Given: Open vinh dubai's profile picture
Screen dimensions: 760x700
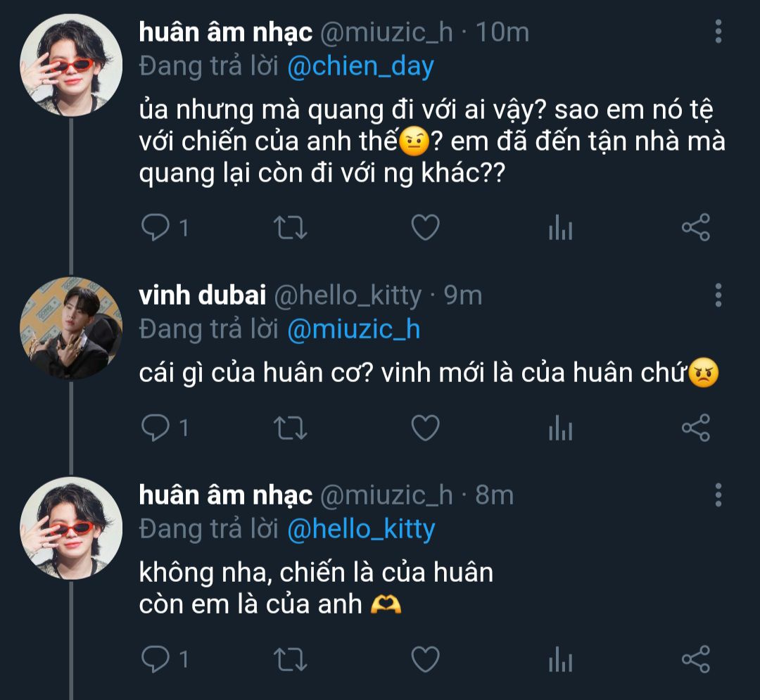Looking at the screenshot, I should click(71, 329).
